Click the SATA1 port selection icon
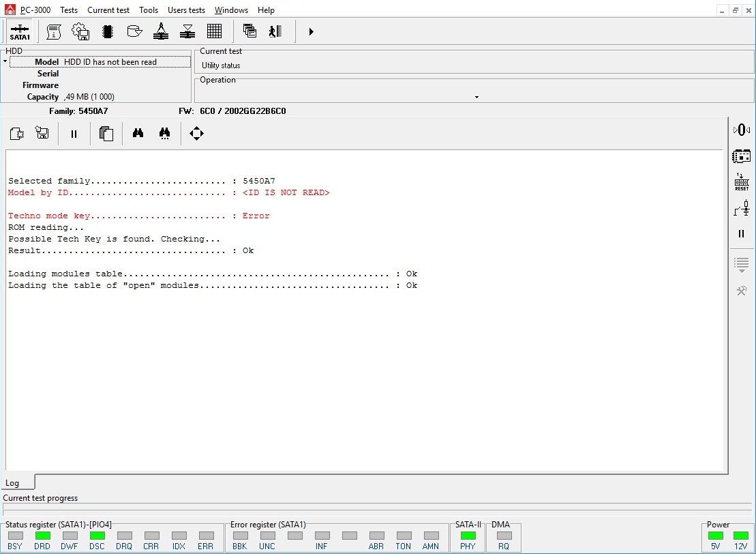 coord(20,32)
